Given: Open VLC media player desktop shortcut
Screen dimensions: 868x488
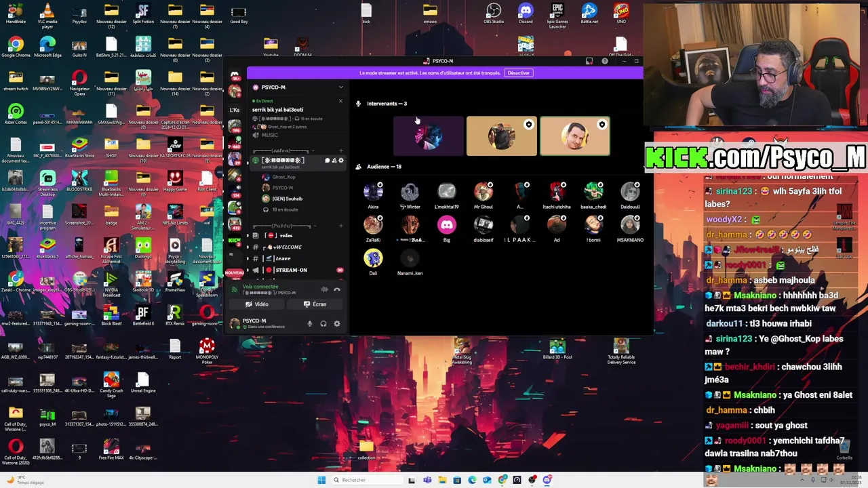Looking at the screenshot, I should click(x=47, y=15).
